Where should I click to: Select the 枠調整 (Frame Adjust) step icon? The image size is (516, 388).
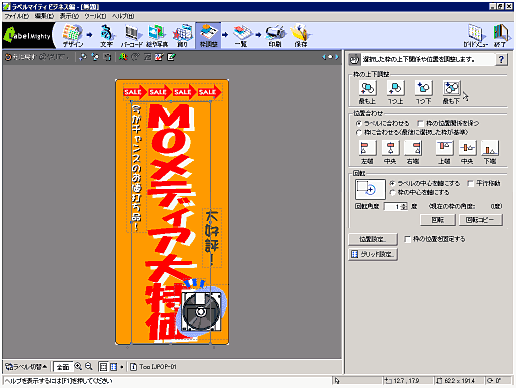click(x=208, y=36)
